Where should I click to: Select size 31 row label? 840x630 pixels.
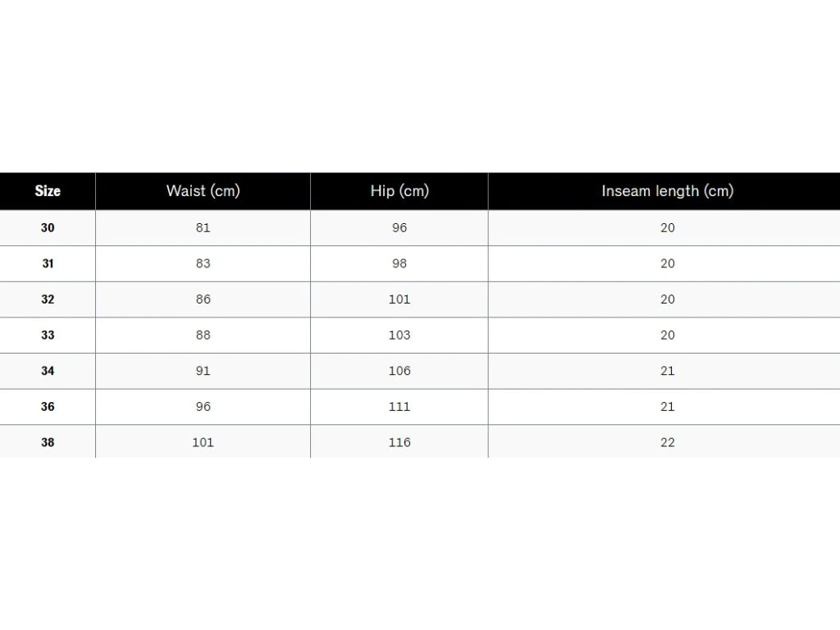pyautogui.click(x=48, y=263)
